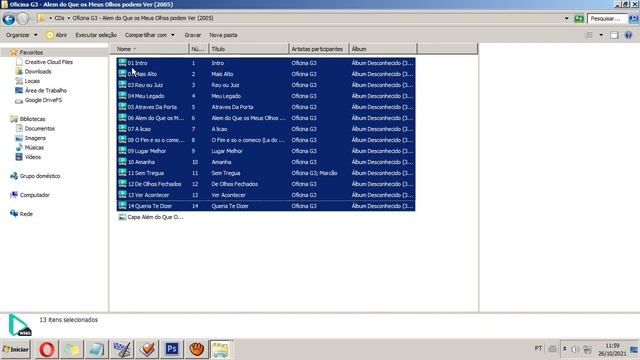Select the file 07 A licao
The height and width of the screenshot is (360, 640).
click(x=139, y=129)
